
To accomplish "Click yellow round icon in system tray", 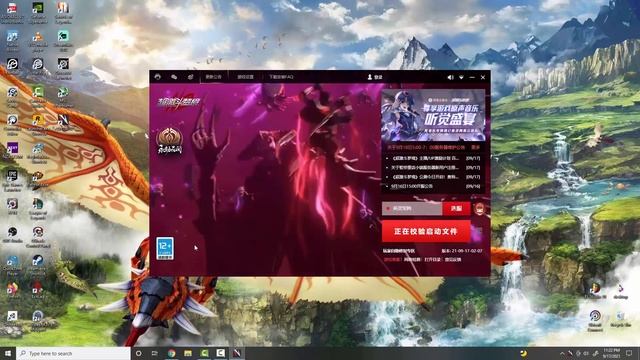I will click(524, 353).
